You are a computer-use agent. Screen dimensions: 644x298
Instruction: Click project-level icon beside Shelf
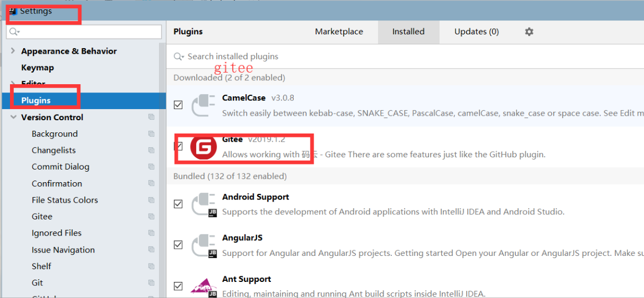pyautogui.click(x=151, y=266)
